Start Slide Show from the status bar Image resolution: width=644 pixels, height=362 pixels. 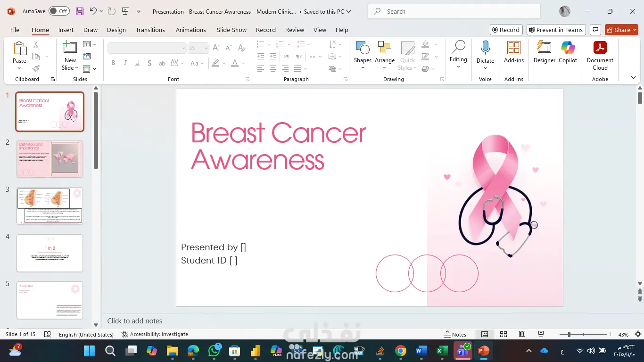point(542,334)
